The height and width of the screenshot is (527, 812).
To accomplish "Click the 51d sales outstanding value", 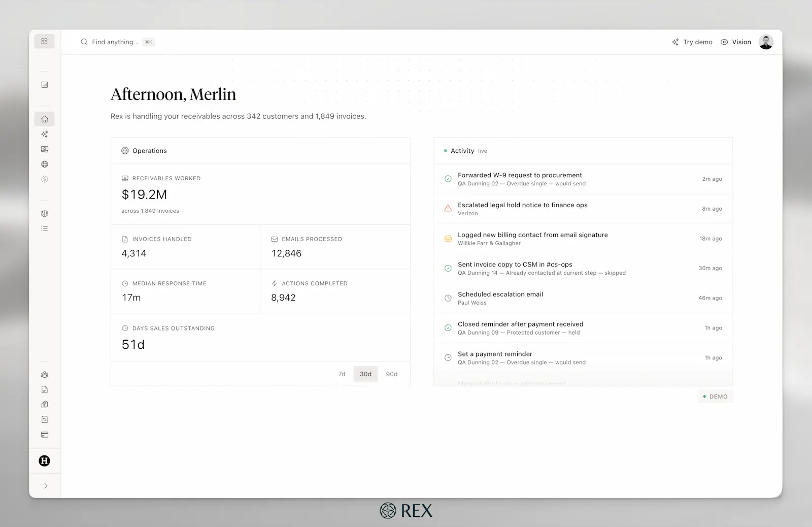I will point(133,345).
